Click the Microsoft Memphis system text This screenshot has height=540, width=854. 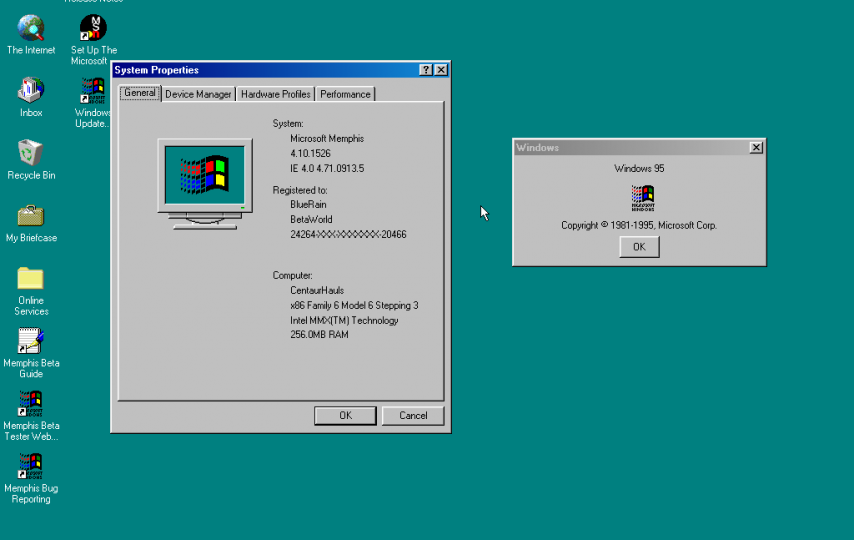tap(327, 138)
